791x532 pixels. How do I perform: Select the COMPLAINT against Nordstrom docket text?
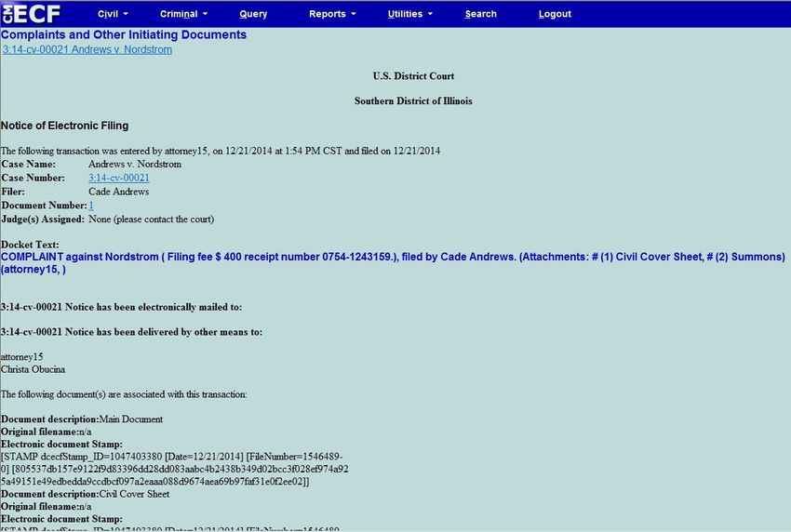coord(393,262)
